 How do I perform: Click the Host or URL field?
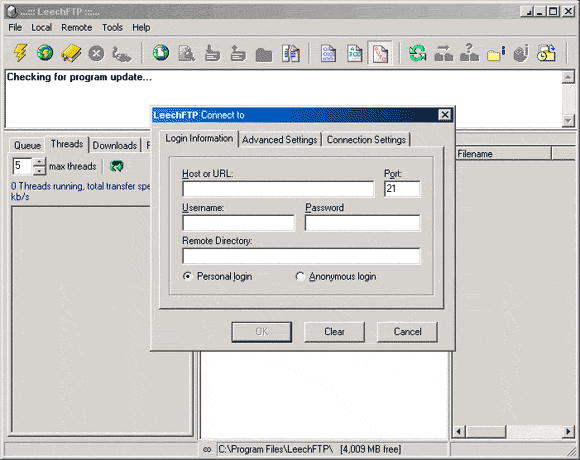tap(278, 189)
